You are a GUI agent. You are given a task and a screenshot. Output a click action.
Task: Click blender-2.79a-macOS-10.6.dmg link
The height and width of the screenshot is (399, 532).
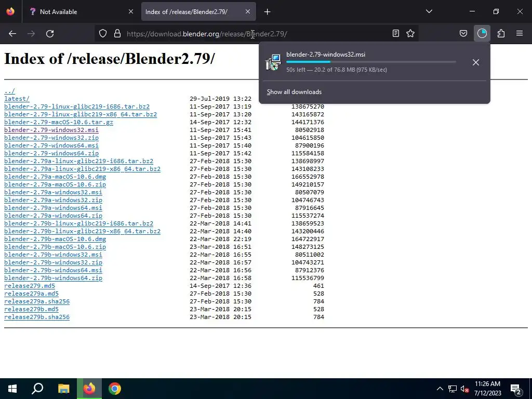click(55, 177)
